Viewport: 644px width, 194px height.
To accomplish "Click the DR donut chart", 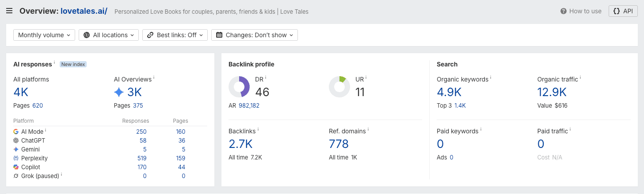I will click(x=239, y=87).
